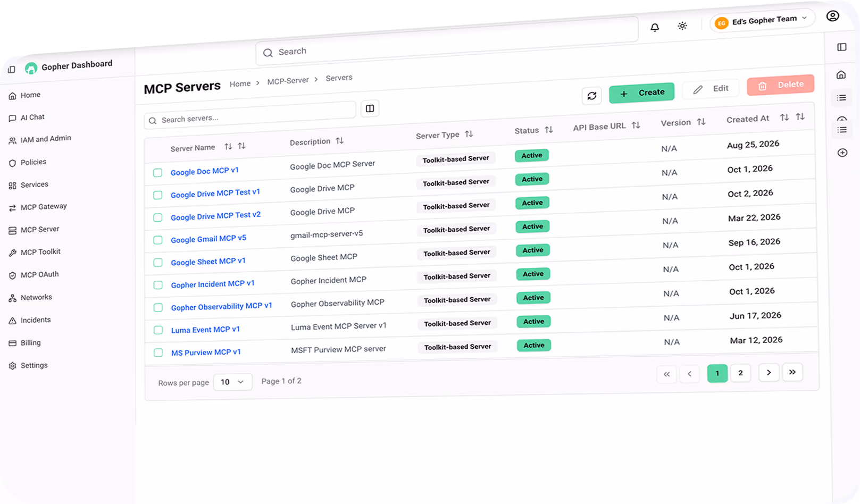The width and height of the screenshot is (860, 504).
Task: Sort by Description column
Action: pyautogui.click(x=340, y=141)
